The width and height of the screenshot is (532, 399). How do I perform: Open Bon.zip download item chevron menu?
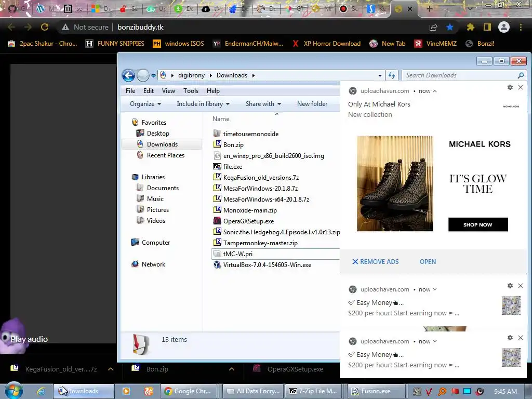pyautogui.click(x=231, y=369)
